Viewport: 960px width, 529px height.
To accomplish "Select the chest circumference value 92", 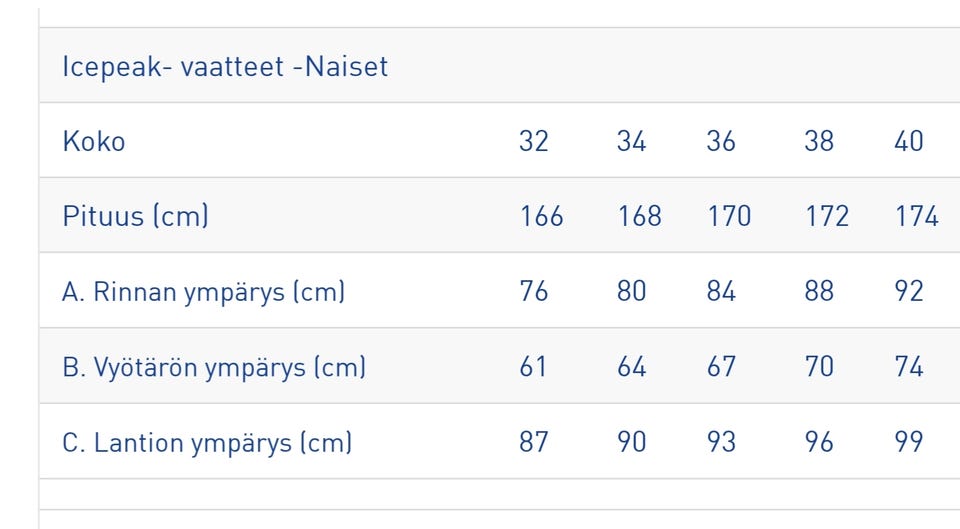I will (x=909, y=292).
